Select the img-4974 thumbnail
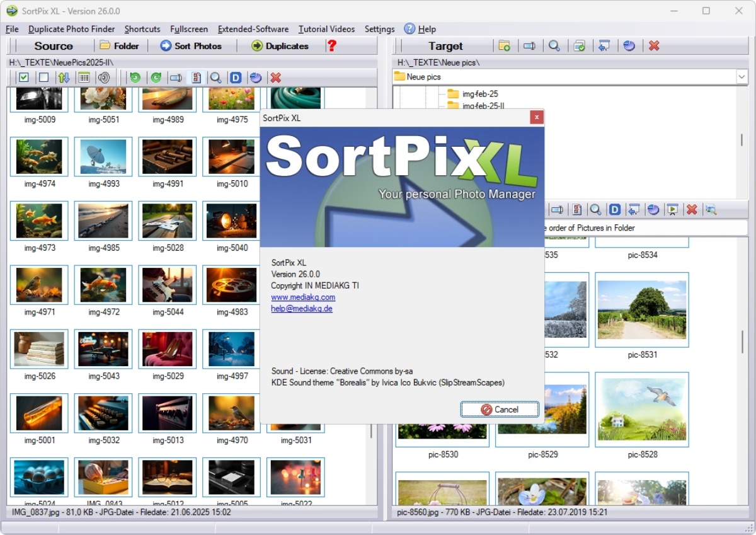Image resolution: width=756 pixels, height=535 pixels. click(40, 157)
